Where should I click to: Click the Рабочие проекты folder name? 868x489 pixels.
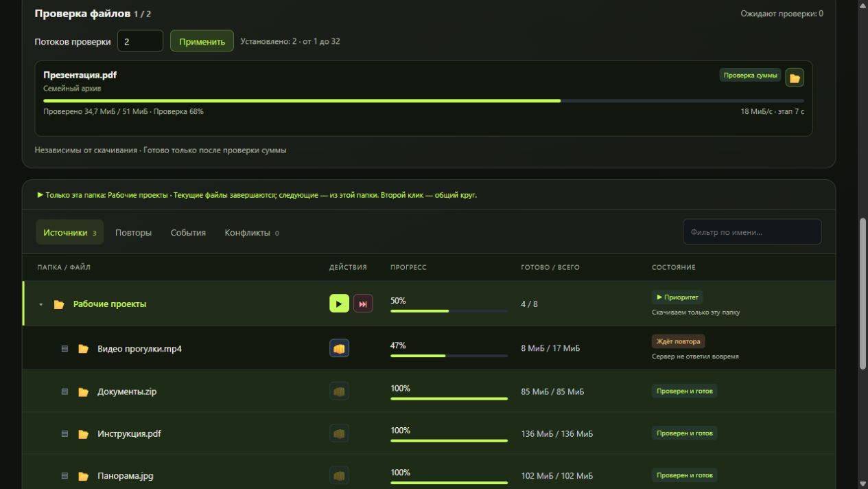coord(110,304)
